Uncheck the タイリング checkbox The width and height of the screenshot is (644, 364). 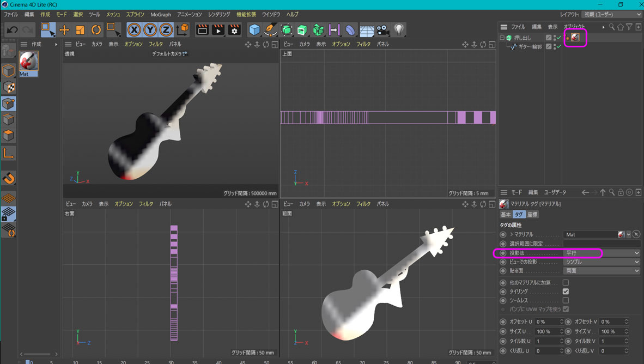[x=566, y=292]
